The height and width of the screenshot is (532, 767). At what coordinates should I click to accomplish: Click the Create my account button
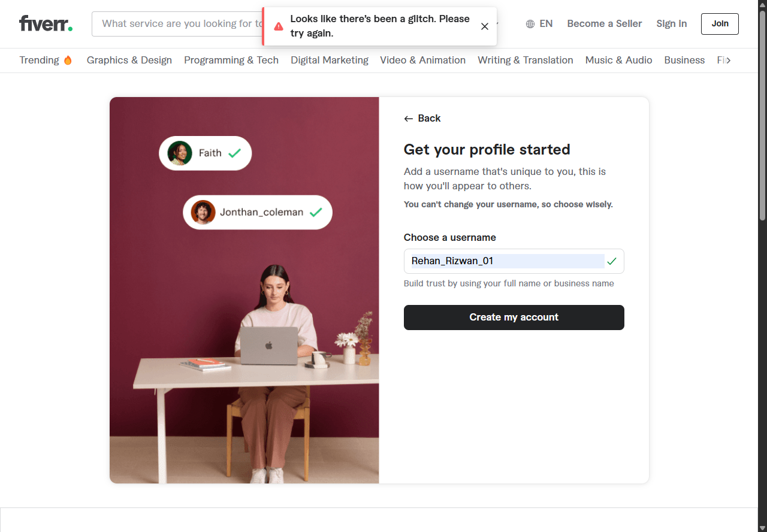[514, 318]
